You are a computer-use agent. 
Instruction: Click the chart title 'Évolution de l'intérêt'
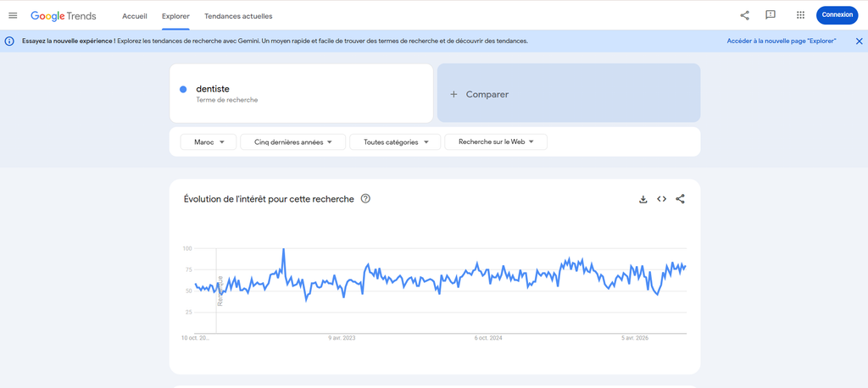[269, 199]
